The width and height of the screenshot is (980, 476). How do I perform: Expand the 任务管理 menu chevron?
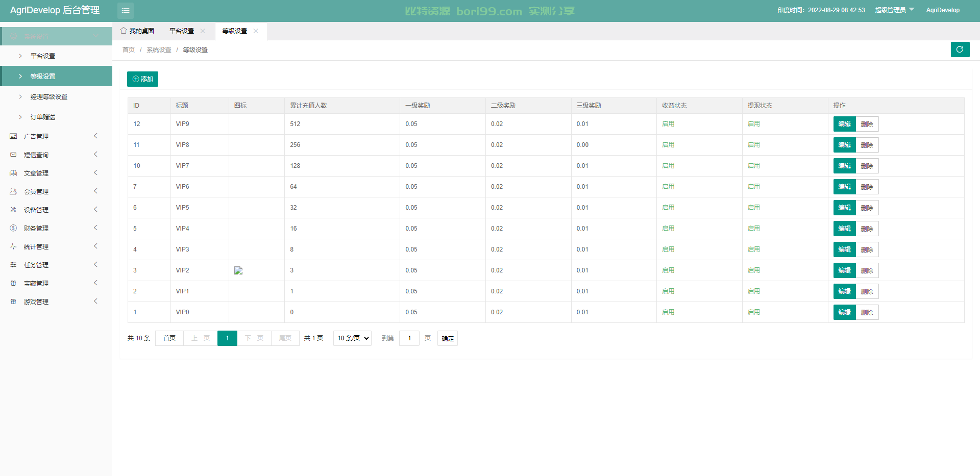(x=95, y=264)
